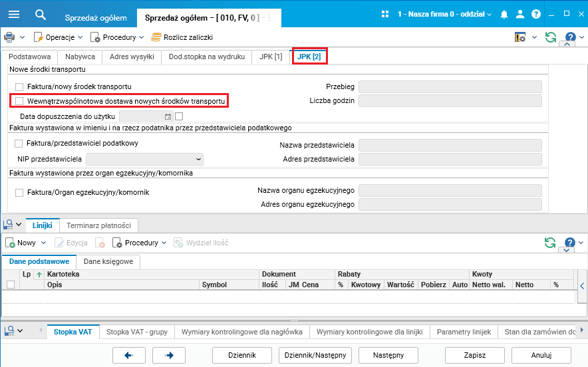Expand the Operacje menu
Viewport: 588px width, 367px height.
coord(80,37)
